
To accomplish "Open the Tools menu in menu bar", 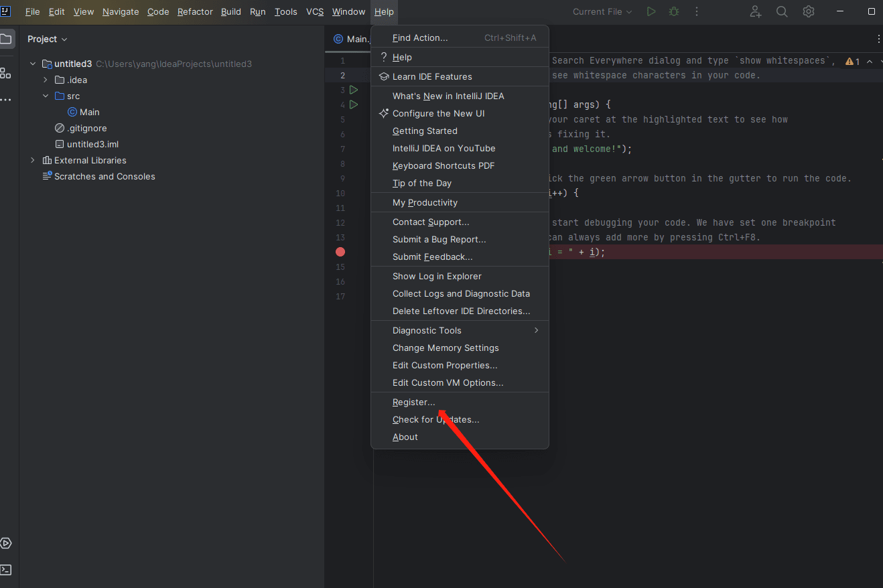I will point(285,11).
